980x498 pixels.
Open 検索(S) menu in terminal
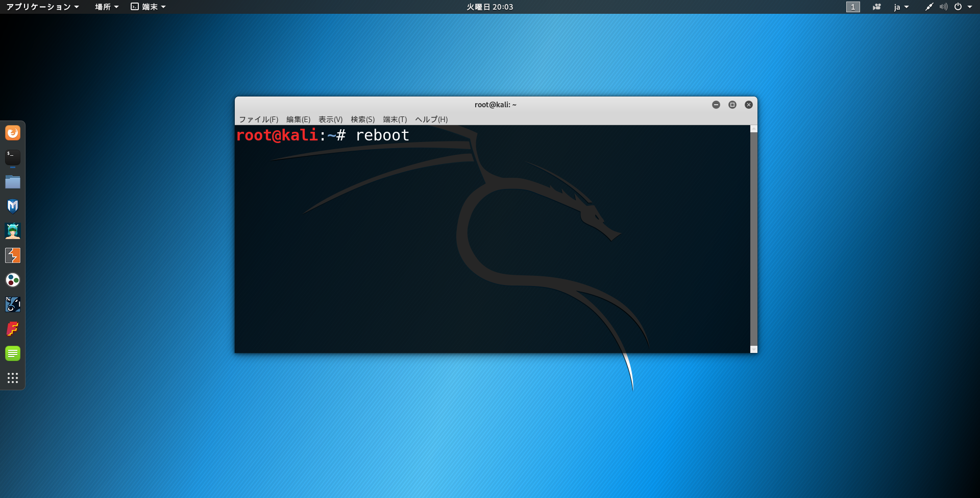(x=362, y=119)
